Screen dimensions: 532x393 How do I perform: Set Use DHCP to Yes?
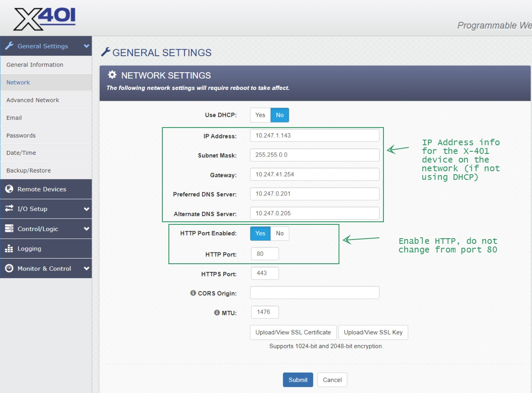[260, 115]
